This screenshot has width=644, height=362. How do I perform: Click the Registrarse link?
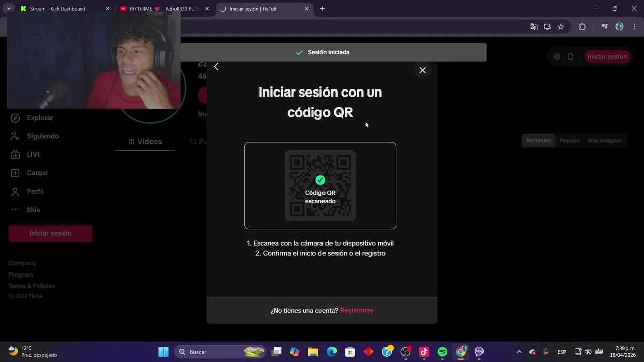click(357, 310)
